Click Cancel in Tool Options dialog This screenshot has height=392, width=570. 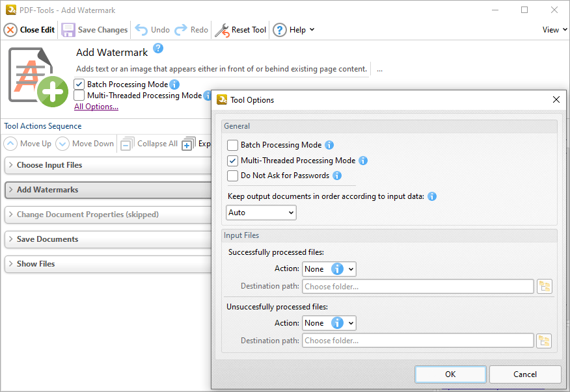[x=525, y=374]
